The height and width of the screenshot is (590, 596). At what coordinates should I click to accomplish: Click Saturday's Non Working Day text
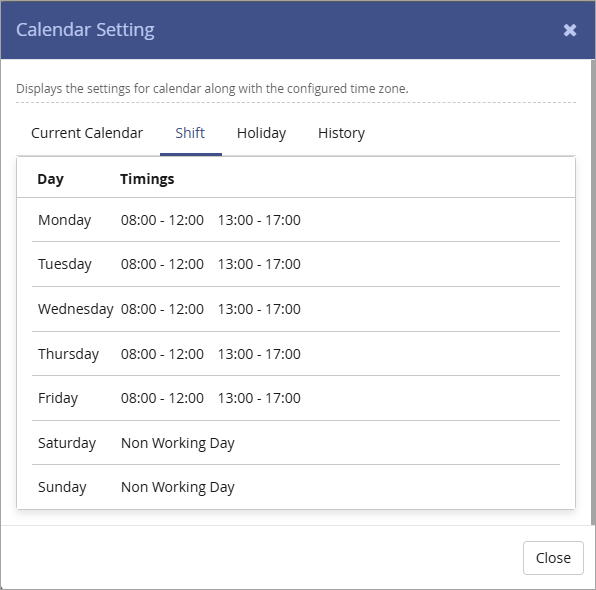tap(178, 443)
